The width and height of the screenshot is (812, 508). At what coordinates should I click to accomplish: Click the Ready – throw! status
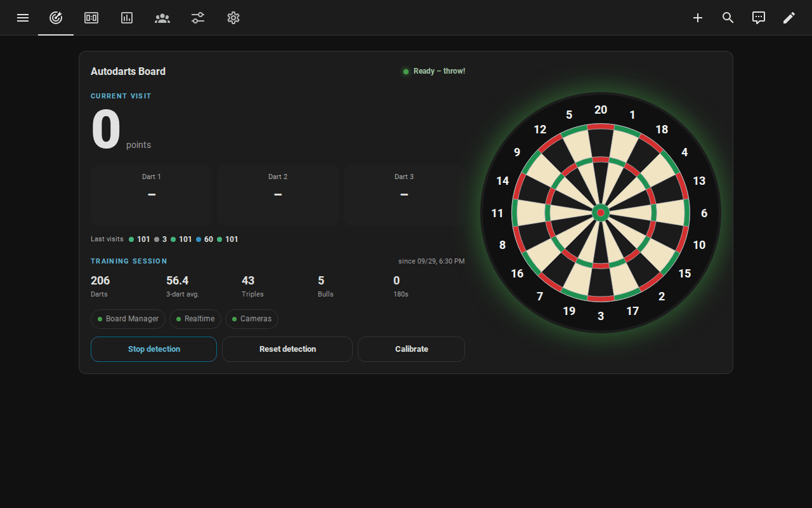click(x=434, y=71)
